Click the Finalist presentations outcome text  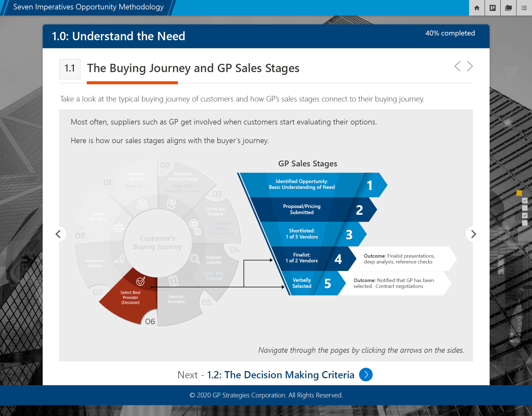tap(399, 259)
